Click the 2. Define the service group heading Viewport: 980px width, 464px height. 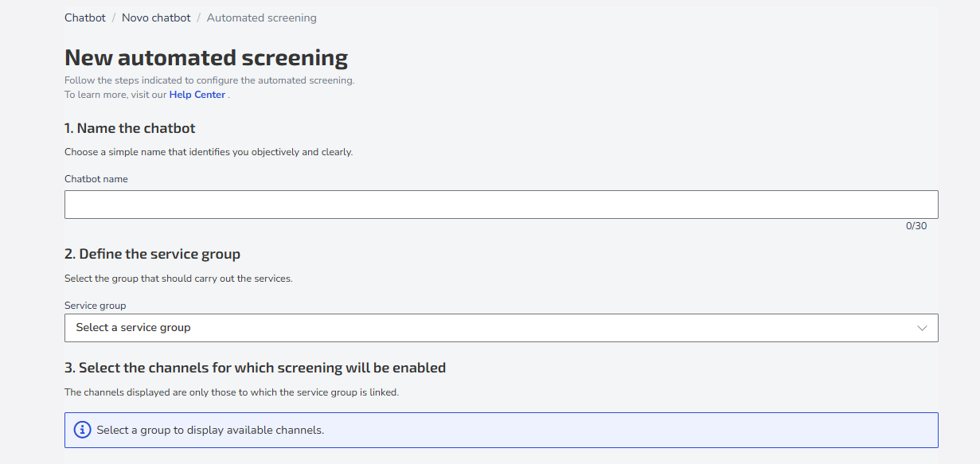[152, 255]
